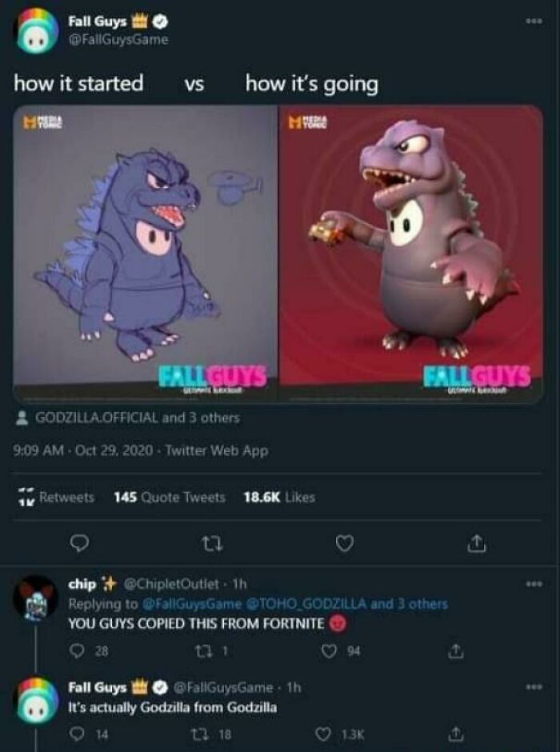Tap the heart icon on the main tweet
This screenshot has width=560, height=752.
pos(346,542)
